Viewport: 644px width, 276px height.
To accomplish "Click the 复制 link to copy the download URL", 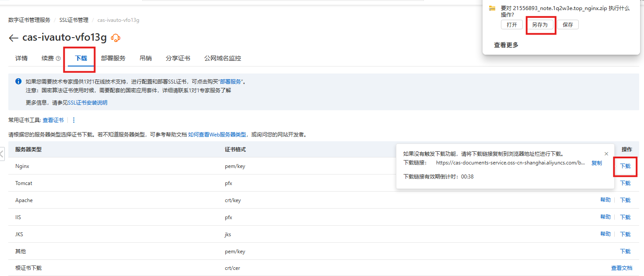I will (x=596, y=163).
